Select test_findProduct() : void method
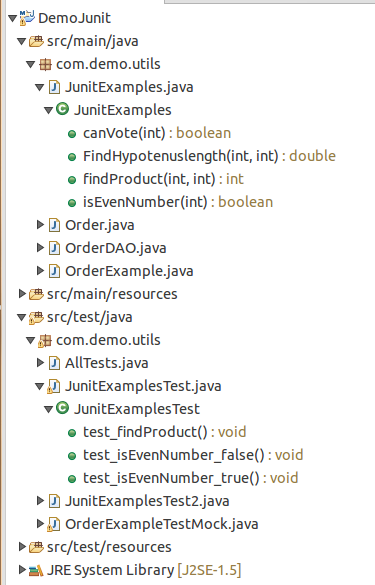 point(165,432)
